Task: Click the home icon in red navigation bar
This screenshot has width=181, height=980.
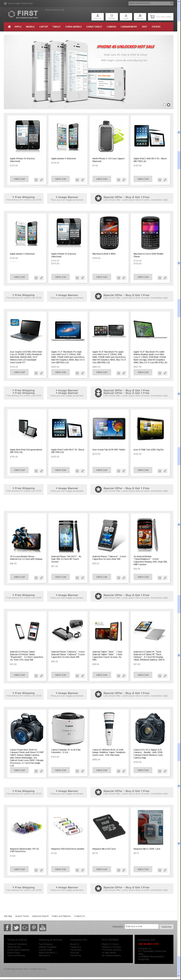Action: coord(9,27)
